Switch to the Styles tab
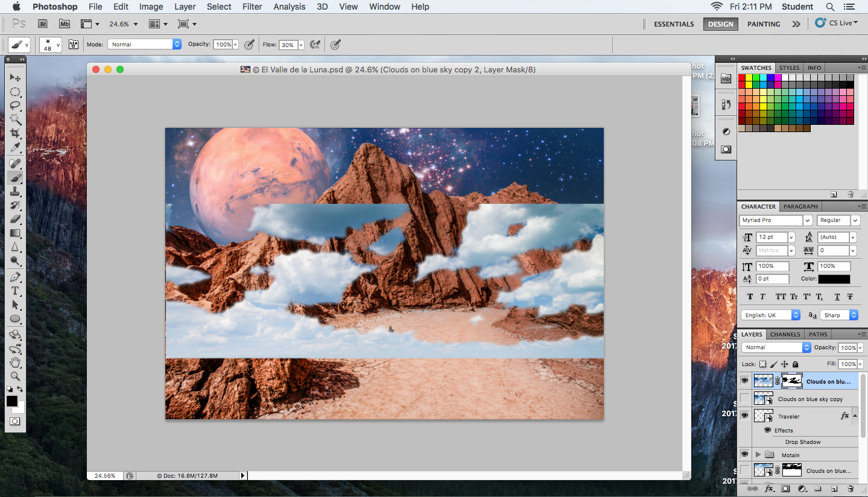Viewport: 868px width, 497px height. point(789,68)
